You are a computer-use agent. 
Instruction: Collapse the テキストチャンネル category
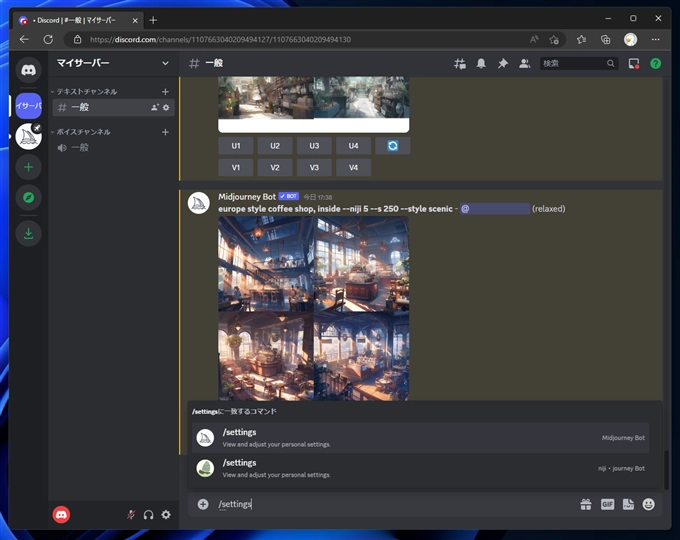click(87, 91)
